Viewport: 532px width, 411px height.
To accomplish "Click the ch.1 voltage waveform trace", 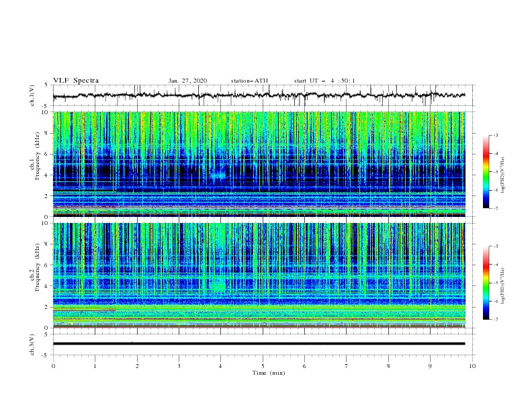I will pos(259,95).
